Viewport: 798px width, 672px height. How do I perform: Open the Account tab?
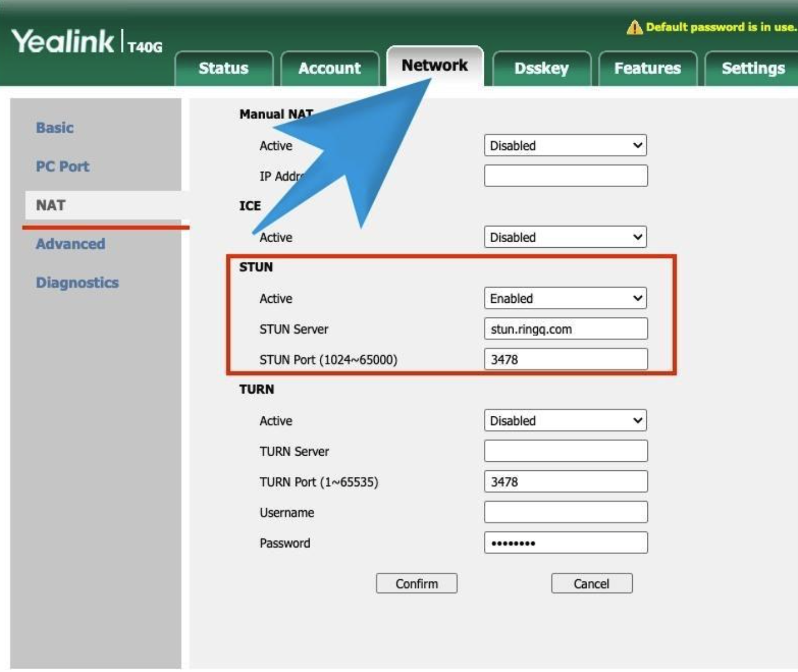(x=330, y=68)
